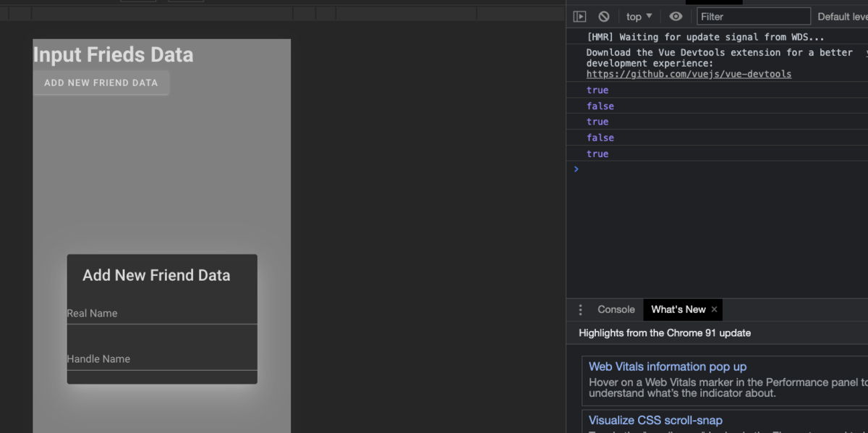Click the ADD NEW FRIEND DATA button
This screenshot has width=868, height=433.
[x=101, y=83]
